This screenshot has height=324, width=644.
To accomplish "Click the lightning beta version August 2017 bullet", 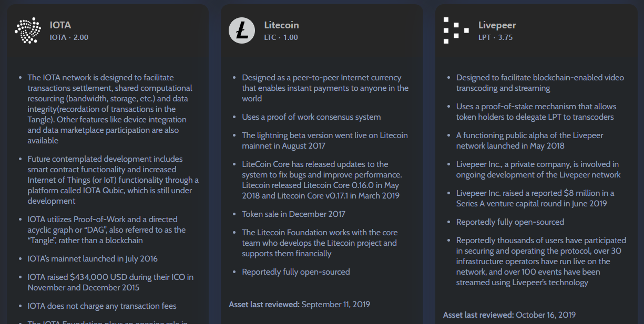I will (325, 141).
